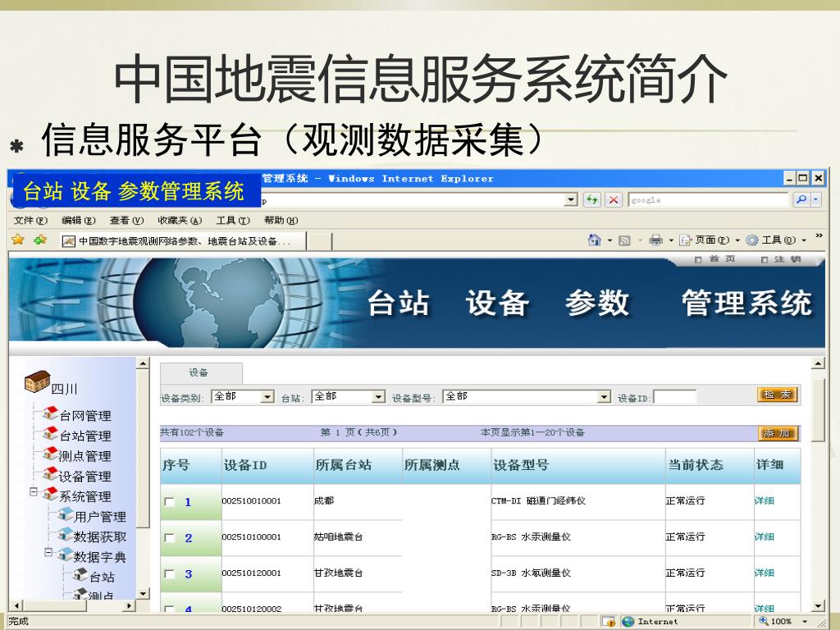Click the Internet zone globe icon
The image size is (840, 630).
tap(628, 622)
